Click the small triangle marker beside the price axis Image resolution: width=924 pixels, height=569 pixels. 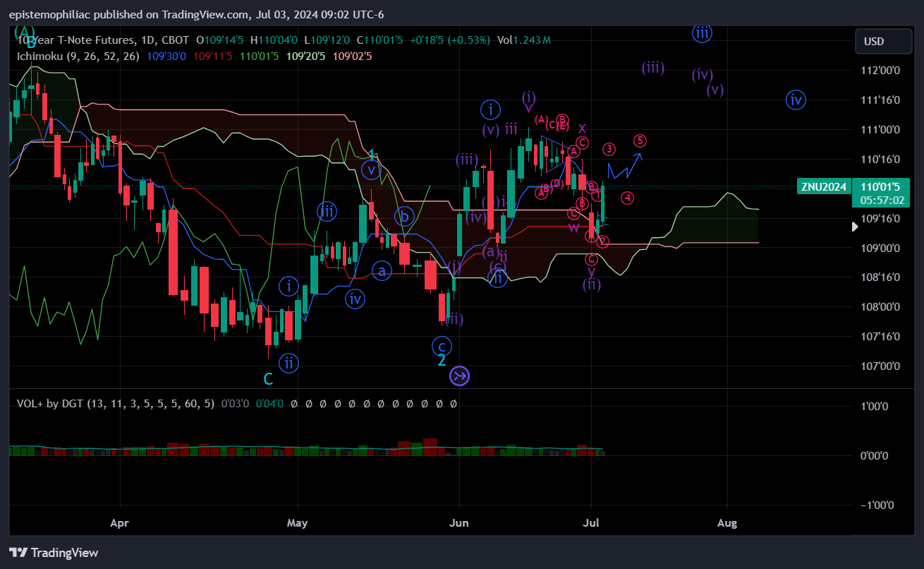856,227
